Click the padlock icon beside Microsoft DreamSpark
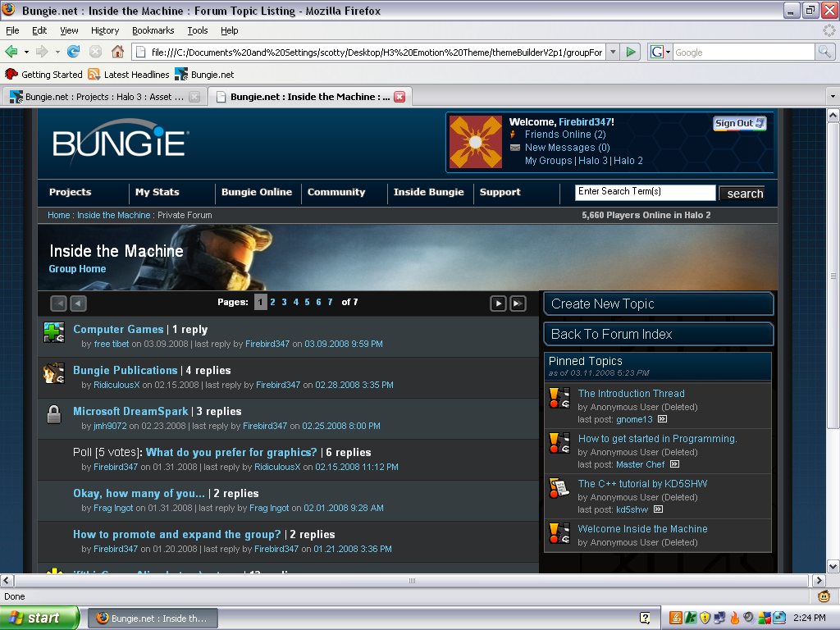The image size is (840, 630). pyautogui.click(x=54, y=415)
